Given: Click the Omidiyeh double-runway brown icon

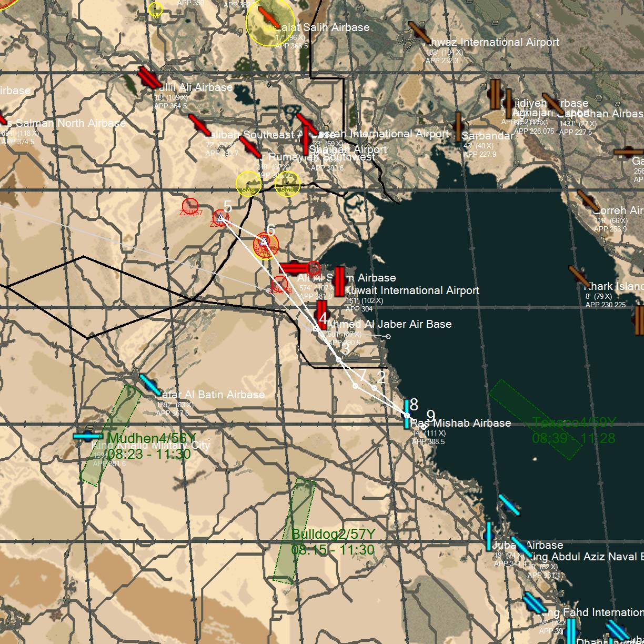Looking at the screenshot, I should (495, 94).
